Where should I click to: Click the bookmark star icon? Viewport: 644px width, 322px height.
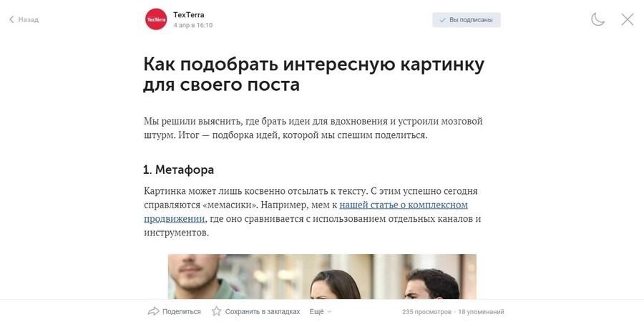pyautogui.click(x=216, y=311)
